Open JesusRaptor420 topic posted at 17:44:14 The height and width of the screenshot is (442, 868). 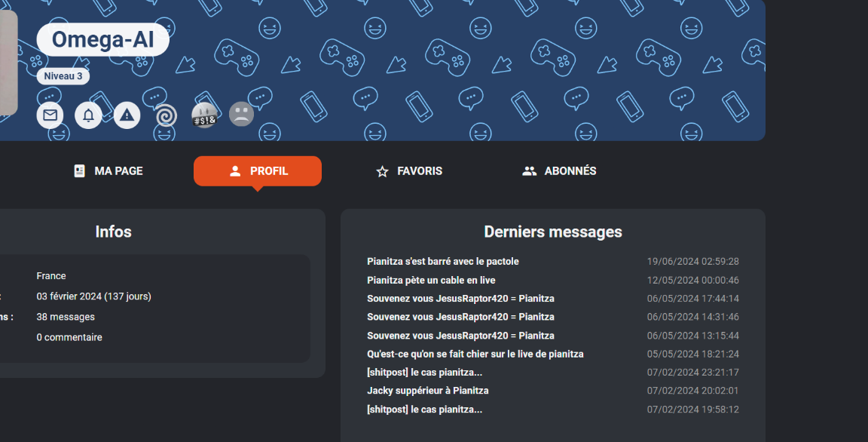460,299
